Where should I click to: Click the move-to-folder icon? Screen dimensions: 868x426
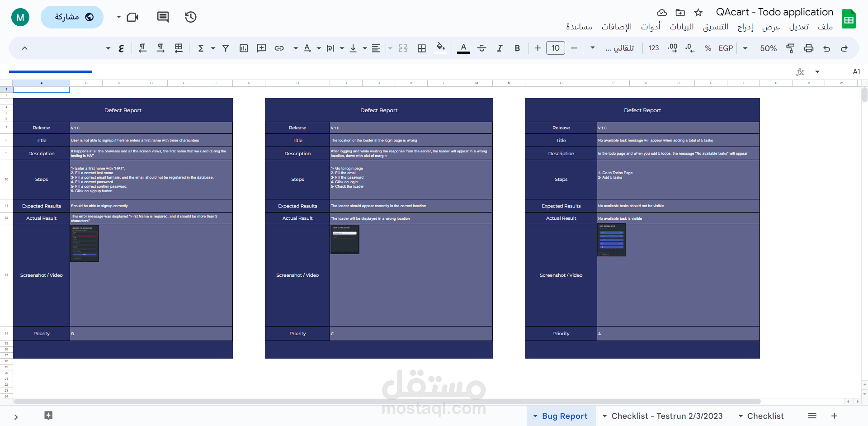pos(680,13)
